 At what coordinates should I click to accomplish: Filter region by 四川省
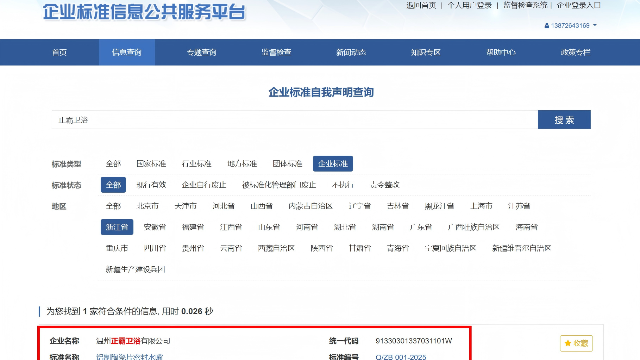point(155,248)
